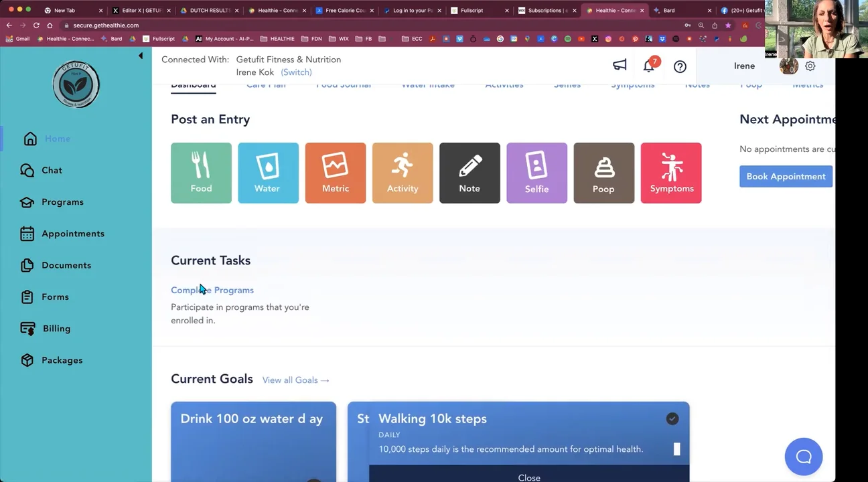Image resolution: width=868 pixels, height=482 pixels.
Task: Select the Dashboard tab
Action: [194, 86]
